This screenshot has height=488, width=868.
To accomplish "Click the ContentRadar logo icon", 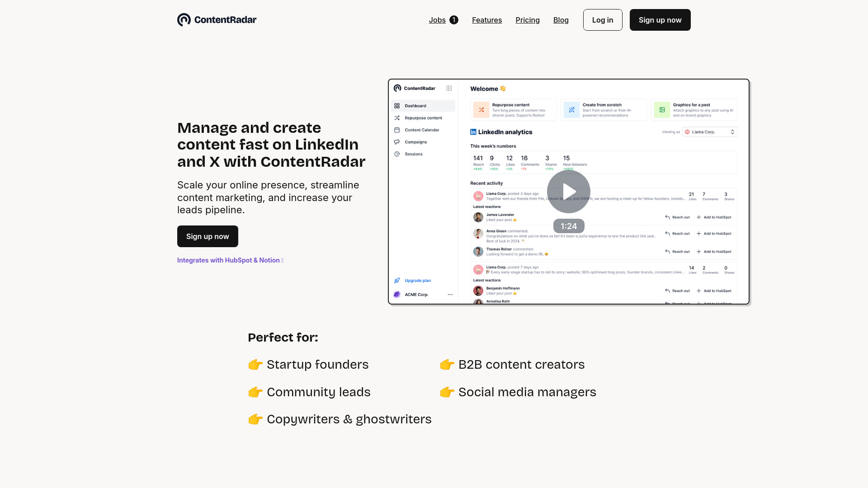I will [x=184, y=20].
